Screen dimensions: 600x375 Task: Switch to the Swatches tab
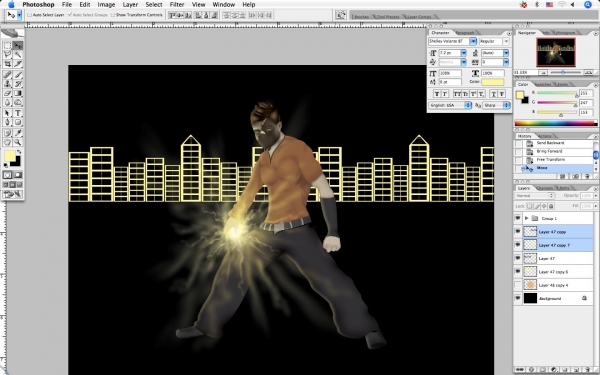[543, 84]
